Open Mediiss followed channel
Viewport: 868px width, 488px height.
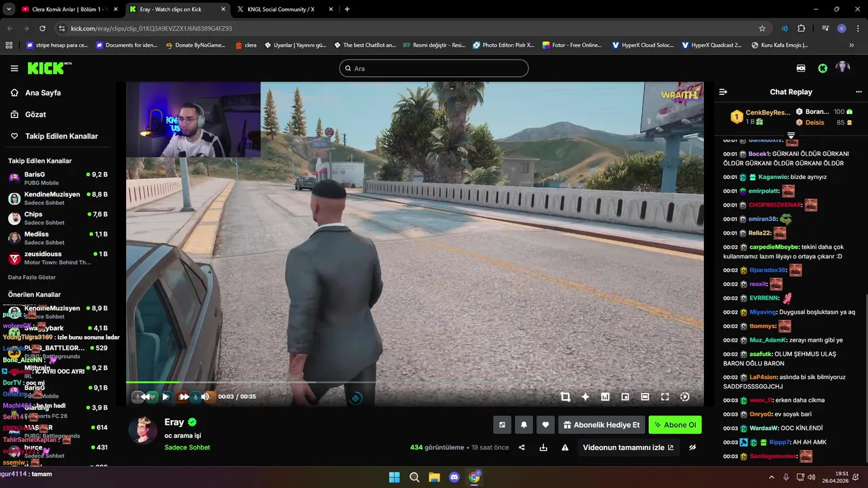point(58,238)
